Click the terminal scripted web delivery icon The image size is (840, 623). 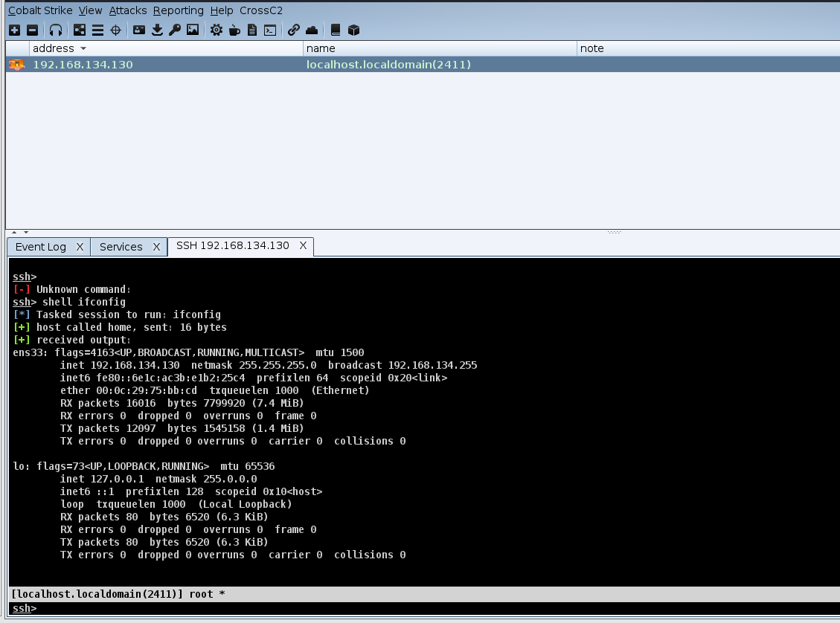(x=270, y=30)
